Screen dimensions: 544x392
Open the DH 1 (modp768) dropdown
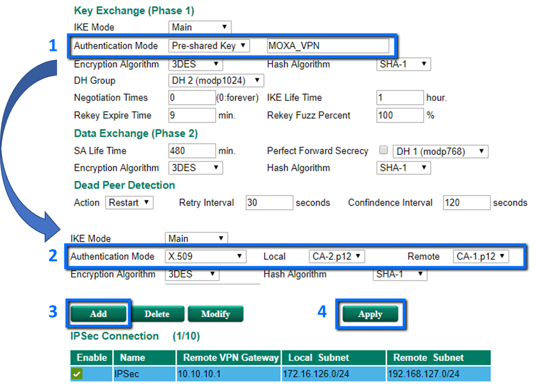pos(440,151)
